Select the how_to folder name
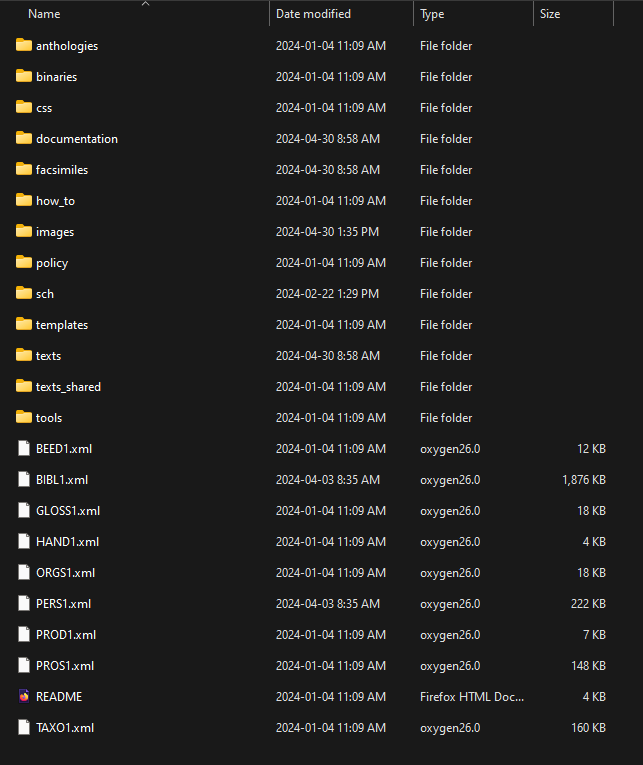 [55, 201]
